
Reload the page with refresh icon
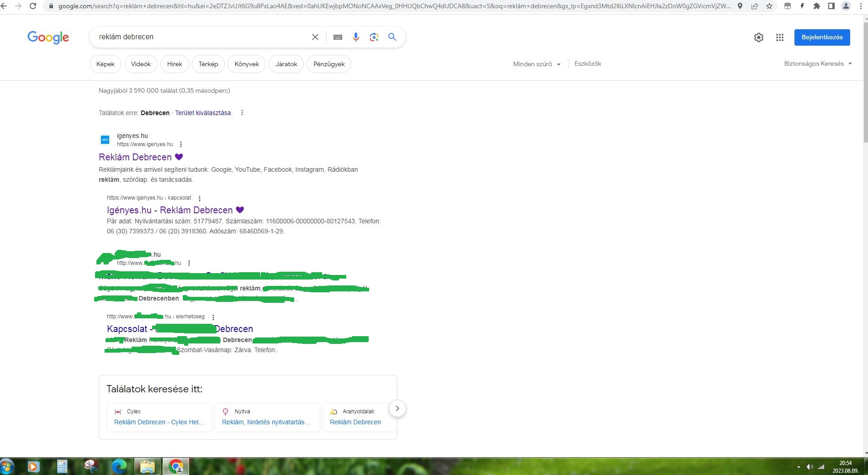pyautogui.click(x=33, y=6)
